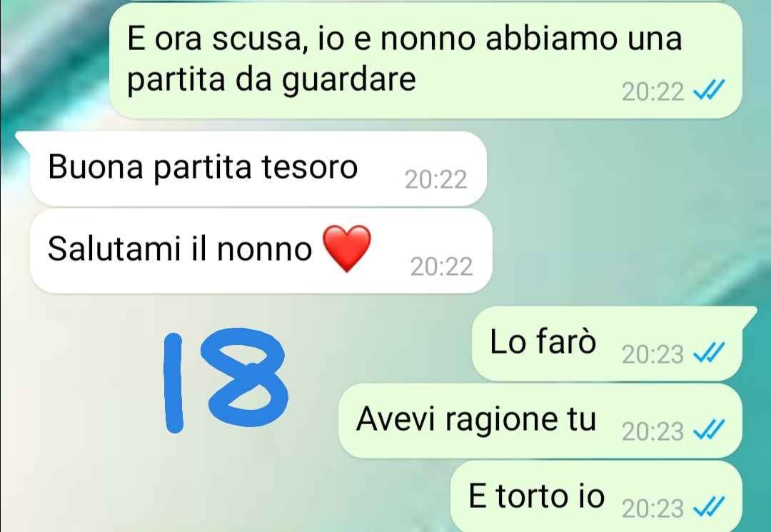Select the 'Salutami il nonno' message
The width and height of the screenshot is (771, 532).
point(261,251)
